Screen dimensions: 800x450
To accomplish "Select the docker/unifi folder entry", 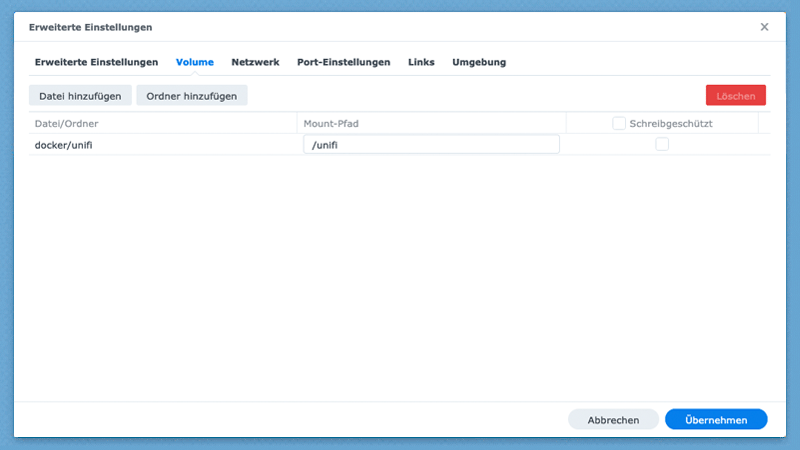I will (x=70, y=145).
